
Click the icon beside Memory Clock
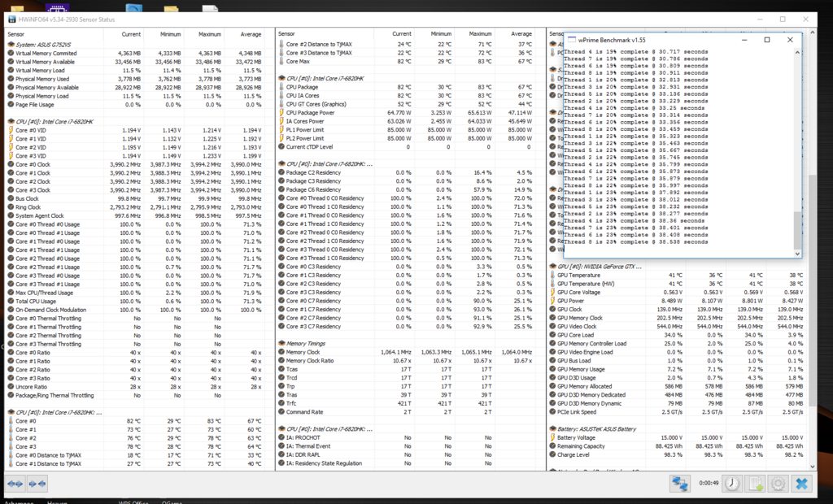point(281,352)
